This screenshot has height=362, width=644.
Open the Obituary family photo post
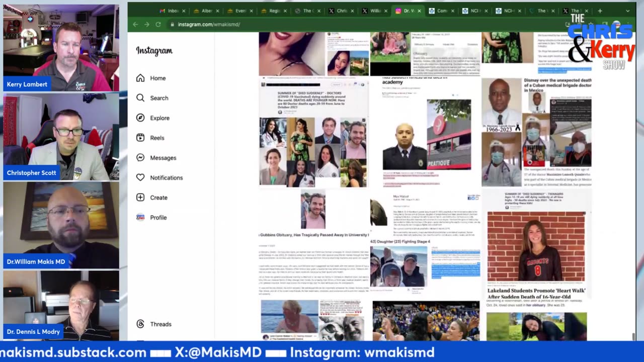pyautogui.click(x=426, y=54)
